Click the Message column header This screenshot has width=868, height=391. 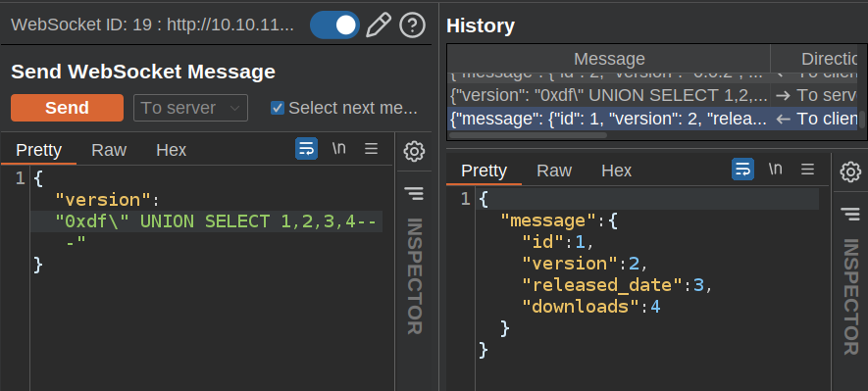pos(609,59)
